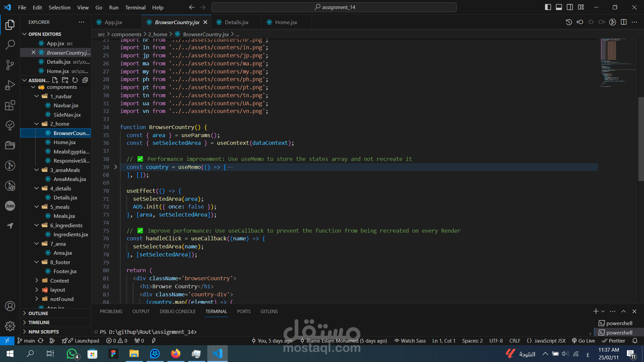The image size is (644, 362).
Task: Expand the OUTLINE section
Action: tap(38, 313)
